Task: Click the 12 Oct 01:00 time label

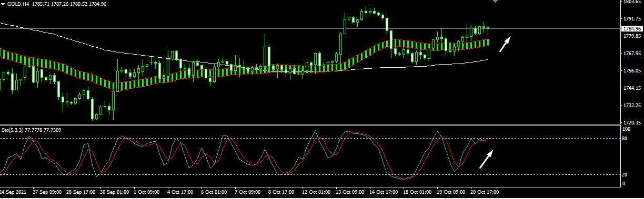Action: pos(317,193)
